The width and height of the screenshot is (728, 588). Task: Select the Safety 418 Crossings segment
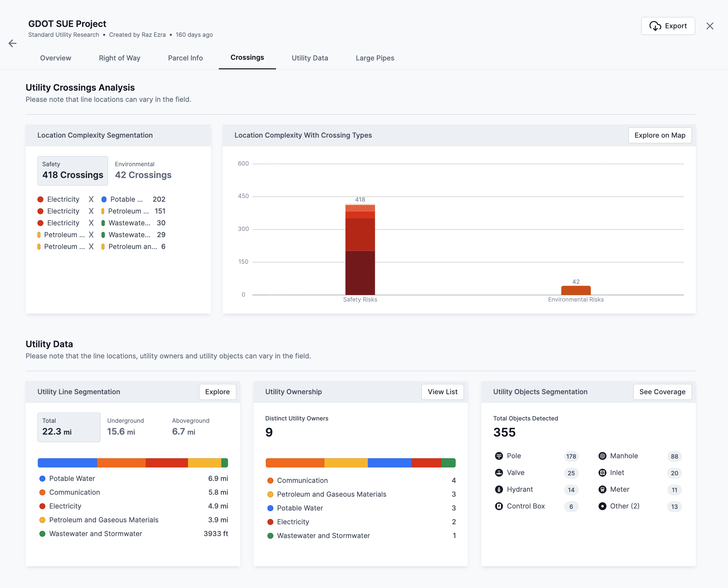click(73, 170)
